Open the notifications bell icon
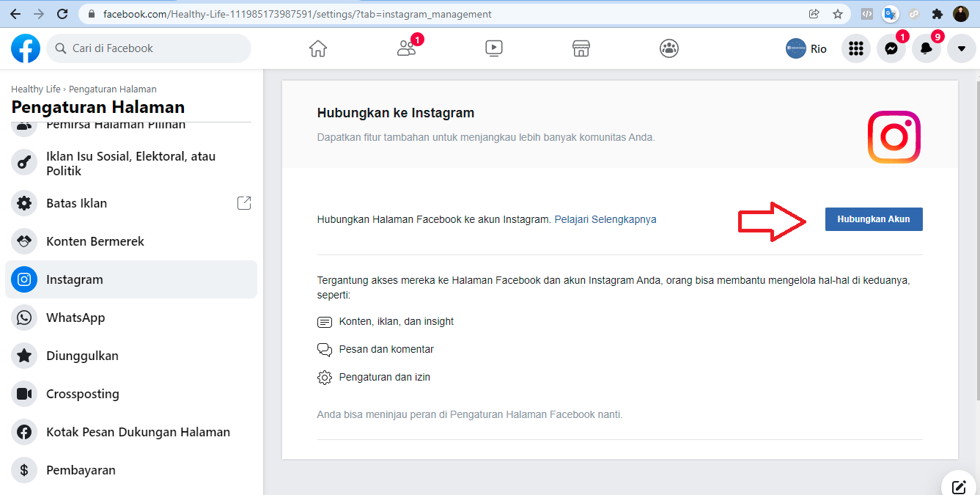980x495 pixels. pos(926,48)
